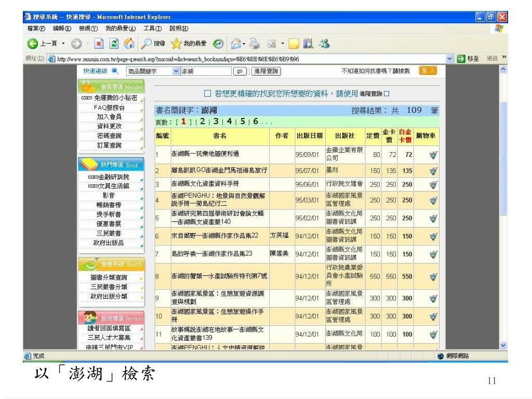Viewport: 532px width, 399px height.
Task: Open the 我的最愛(A) menu
Action: click(121, 29)
